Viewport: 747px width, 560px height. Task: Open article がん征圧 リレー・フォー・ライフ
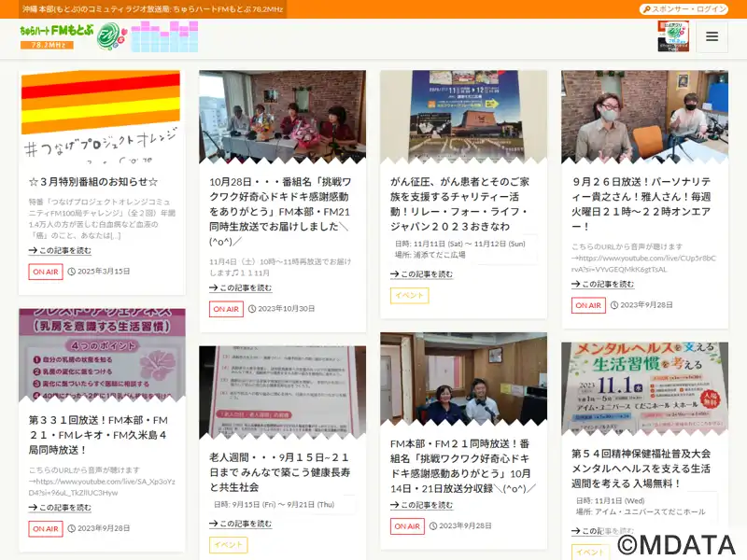(x=460, y=203)
